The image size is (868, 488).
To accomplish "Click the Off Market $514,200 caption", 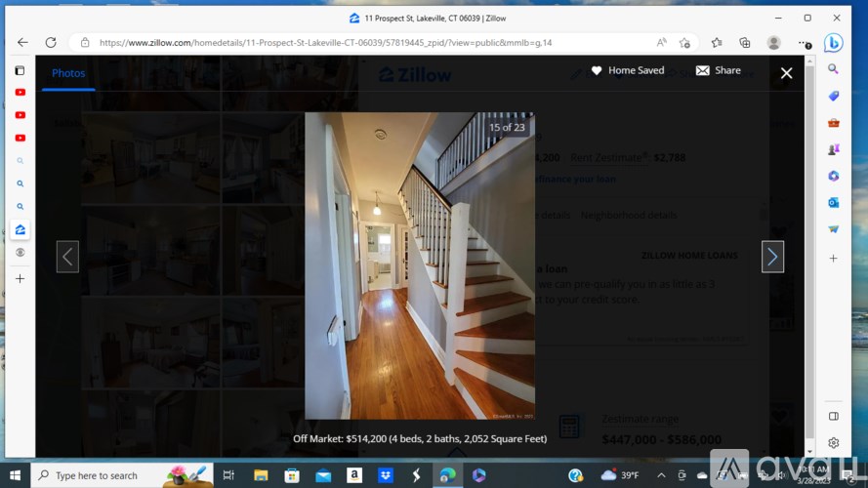I will [420, 439].
